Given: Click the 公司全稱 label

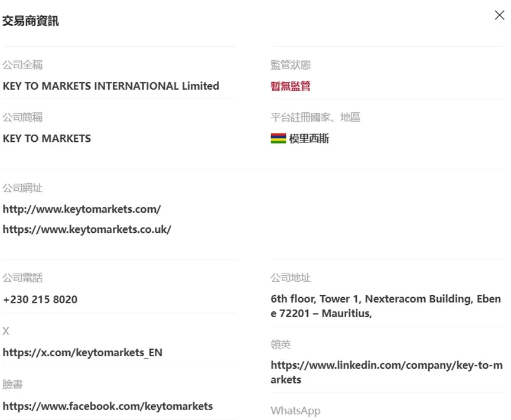Looking at the screenshot, I should pyautogui.click(x=22, y=65).
